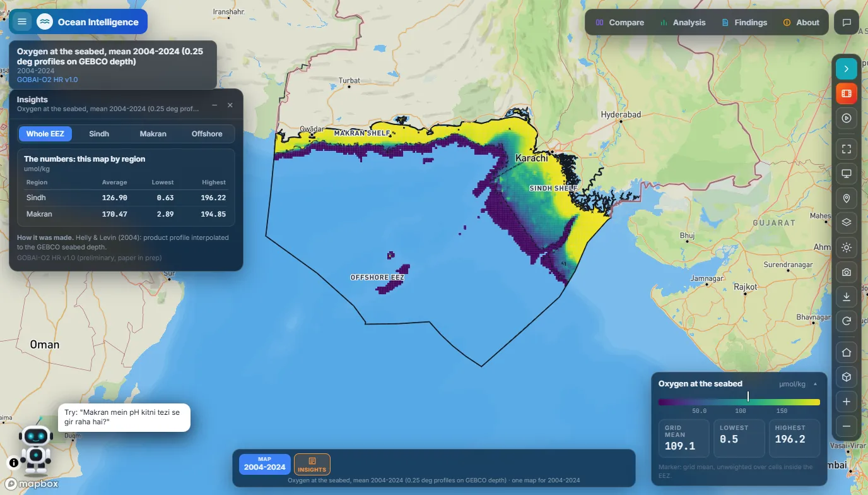
Task: Minimize the Insights panel
Action: 214,105
